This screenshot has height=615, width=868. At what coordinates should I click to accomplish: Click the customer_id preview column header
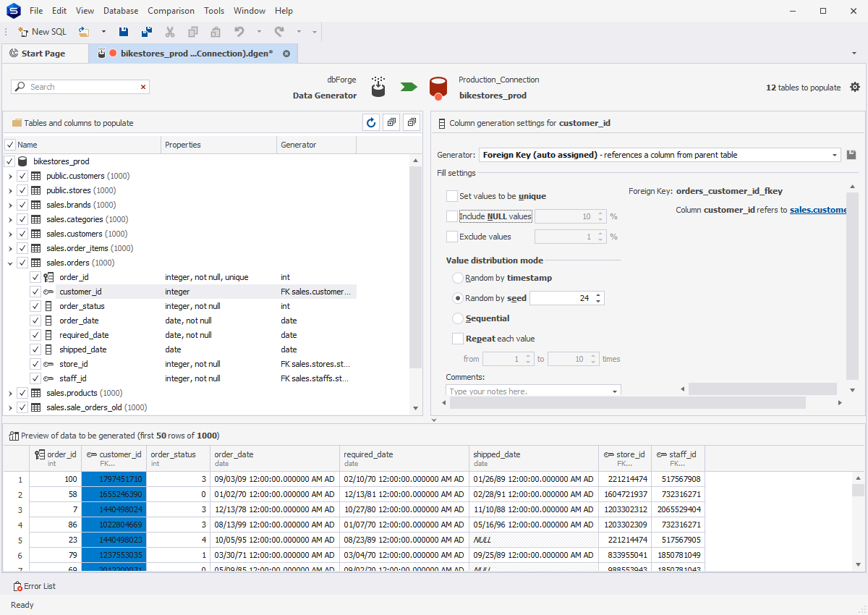[x=114, y=459]
